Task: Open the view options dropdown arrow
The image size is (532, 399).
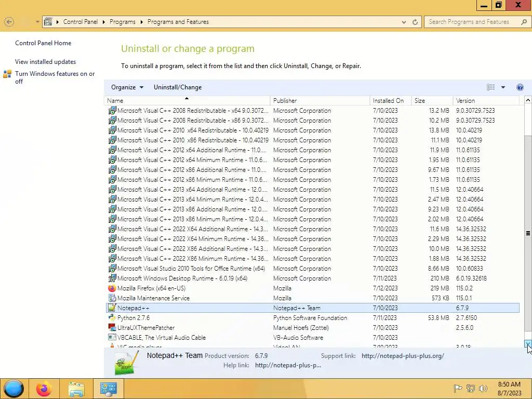Action: click(x=503, y=87)
